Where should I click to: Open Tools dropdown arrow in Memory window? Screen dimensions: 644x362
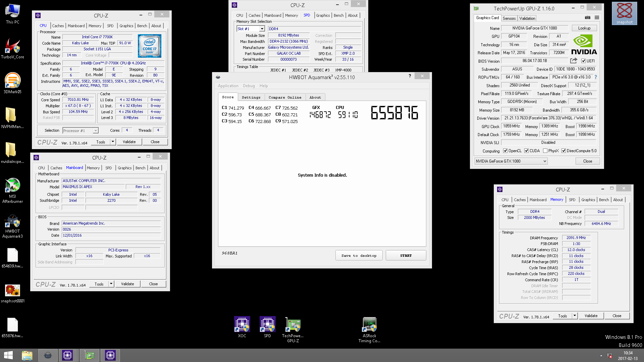pyautogui.click(x=575, y=316)
